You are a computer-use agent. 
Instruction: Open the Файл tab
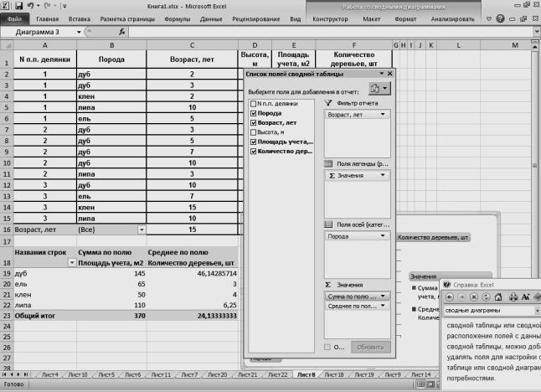pos(14,19)
